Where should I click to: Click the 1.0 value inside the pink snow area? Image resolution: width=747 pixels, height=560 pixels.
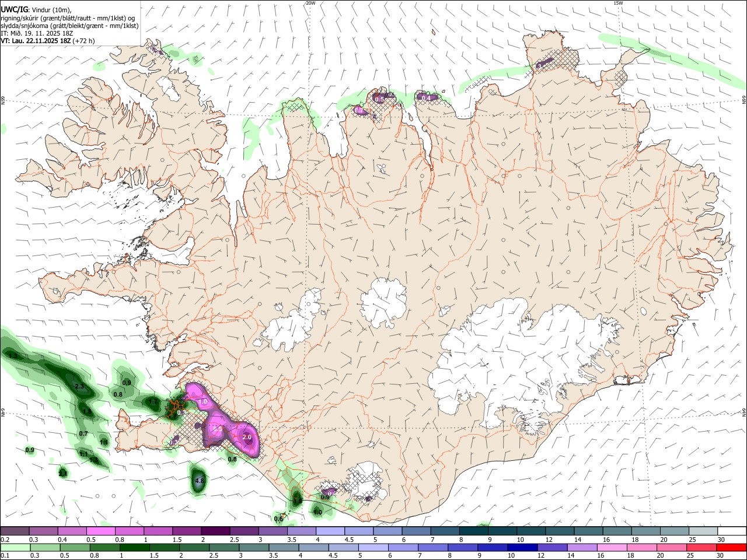click(x=203, y=402)
